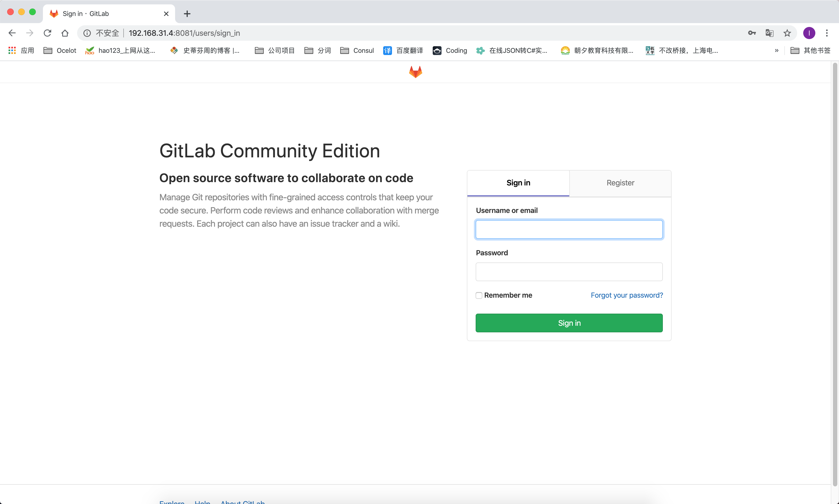The width and height of the screenshot is (839, 504).
Task: Click into the Password field
Action: tap(569, 272)
